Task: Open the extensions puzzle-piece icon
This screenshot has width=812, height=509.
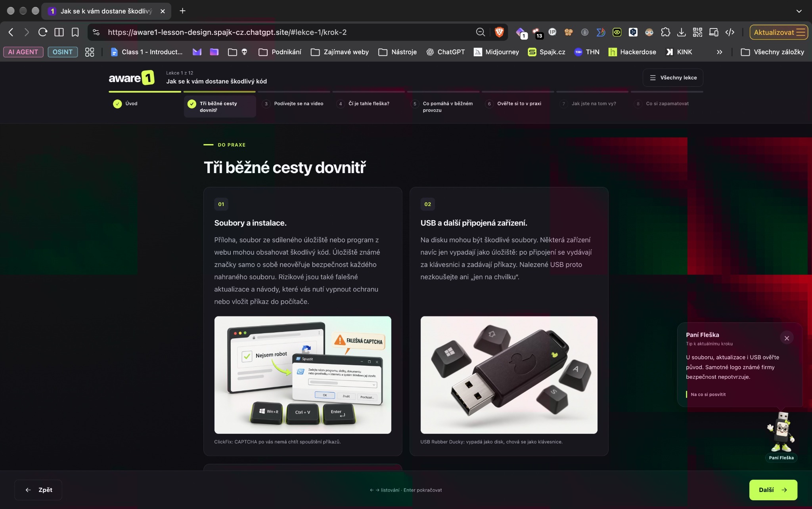Action: click(x=665, y=32)
